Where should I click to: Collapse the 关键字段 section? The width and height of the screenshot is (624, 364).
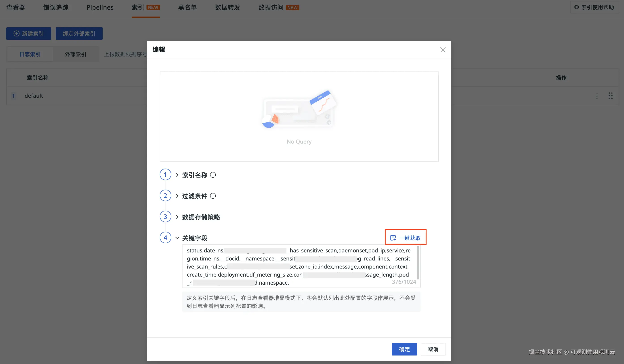click(177, 238)
